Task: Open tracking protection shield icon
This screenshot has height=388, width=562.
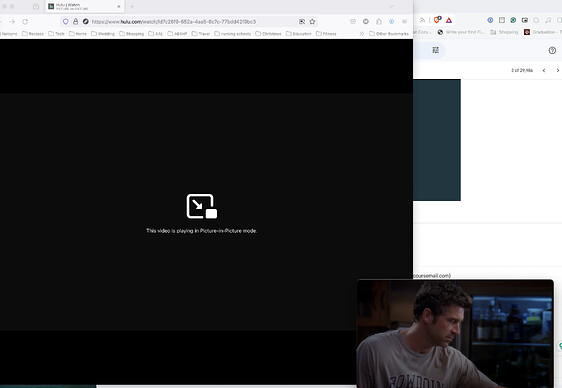Action: click(x=66, y=21)
